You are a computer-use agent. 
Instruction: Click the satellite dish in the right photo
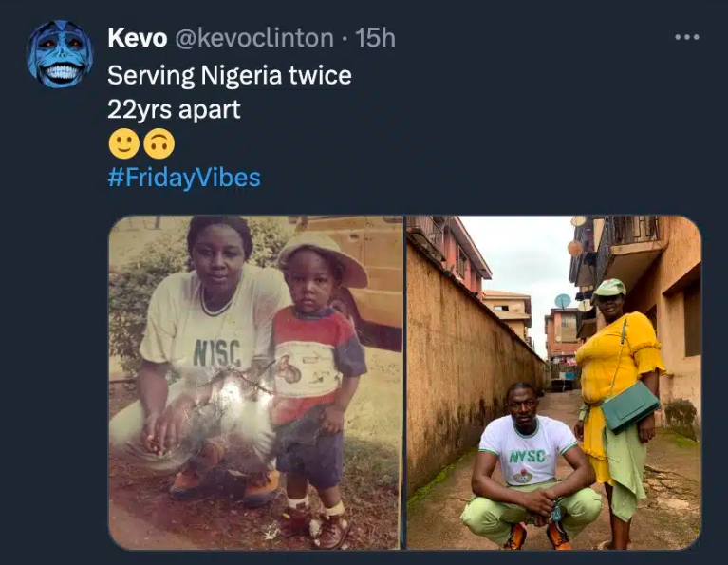(x=562, y=301)
